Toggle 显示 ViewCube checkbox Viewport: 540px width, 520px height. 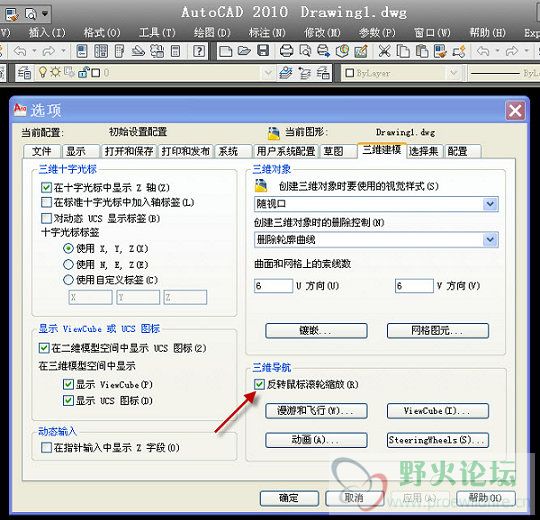pos(68,384)
